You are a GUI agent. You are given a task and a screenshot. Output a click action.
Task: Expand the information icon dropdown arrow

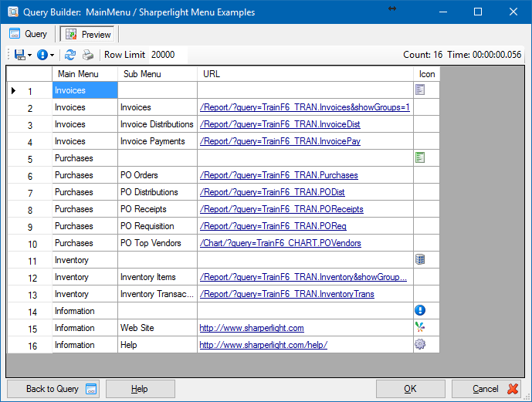coord(52,55)
